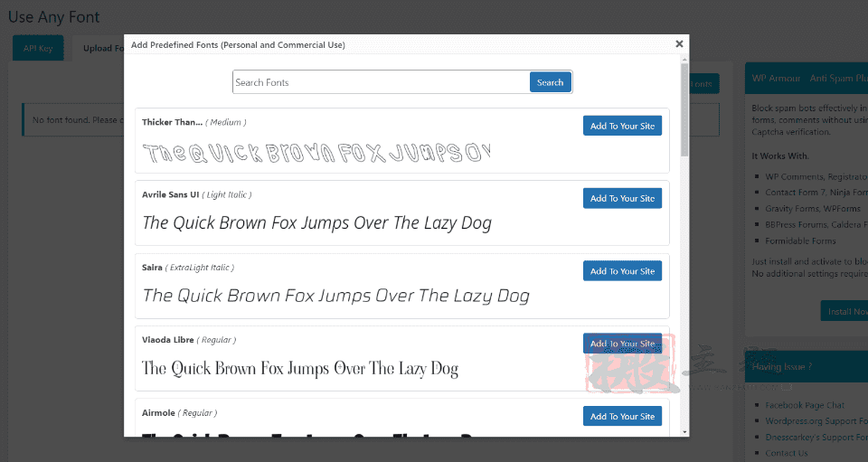Click the dialog title Add Predefined Fonts
The image size is (868, 462).
pyautogui.click(x=238, y=45)
